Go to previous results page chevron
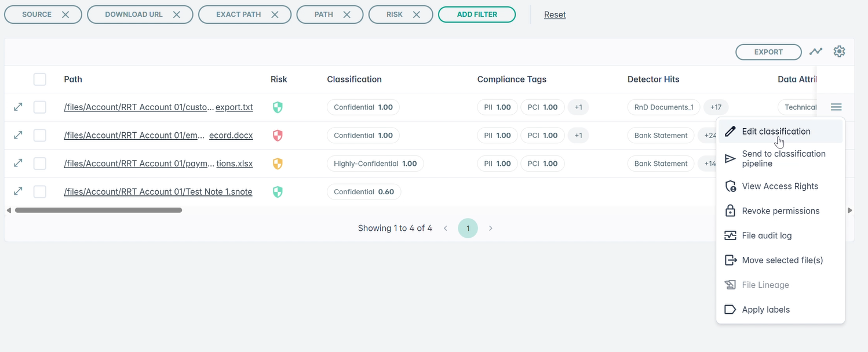This screenshot has width=868, height=352. [x=446, y=228]
